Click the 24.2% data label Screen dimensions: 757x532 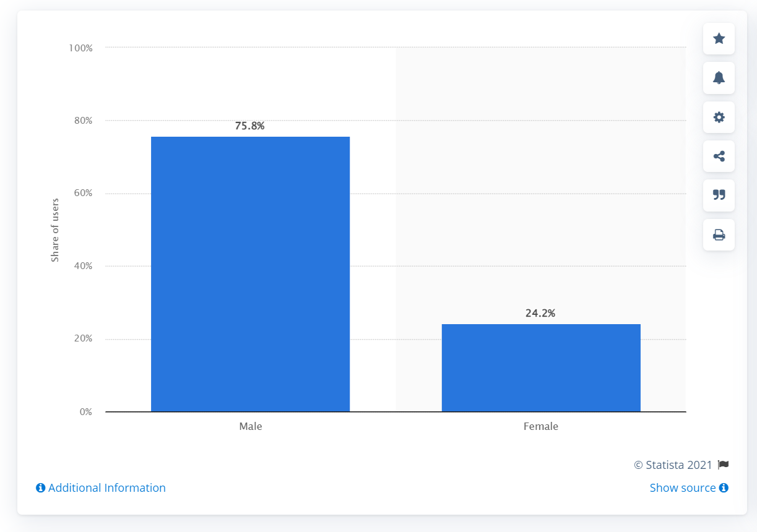click(540, 314)
